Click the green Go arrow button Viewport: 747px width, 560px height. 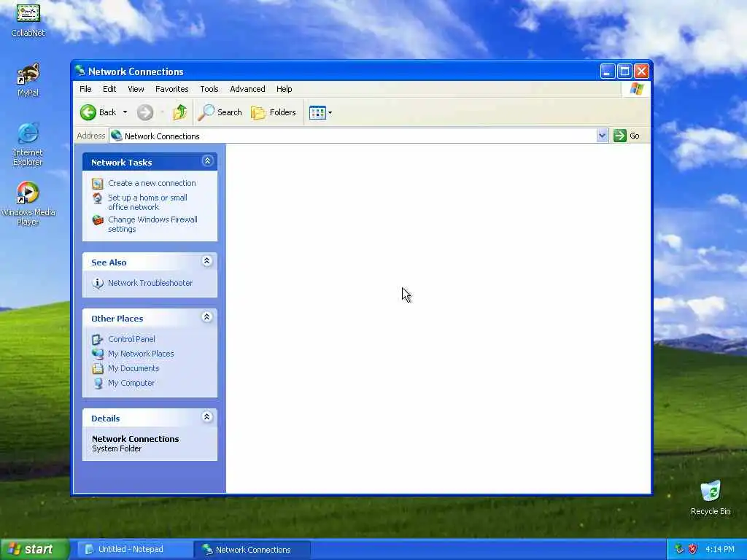pyautogui.click(x=620, y=136)
